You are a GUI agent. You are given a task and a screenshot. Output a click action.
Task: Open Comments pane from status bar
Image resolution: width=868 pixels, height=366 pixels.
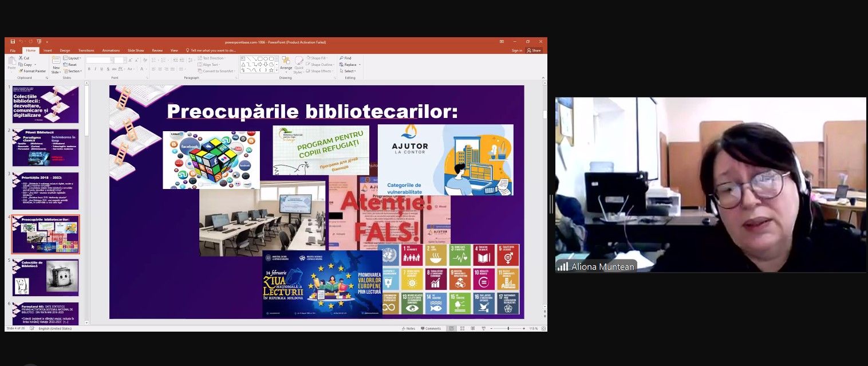(x=431, y=328)
